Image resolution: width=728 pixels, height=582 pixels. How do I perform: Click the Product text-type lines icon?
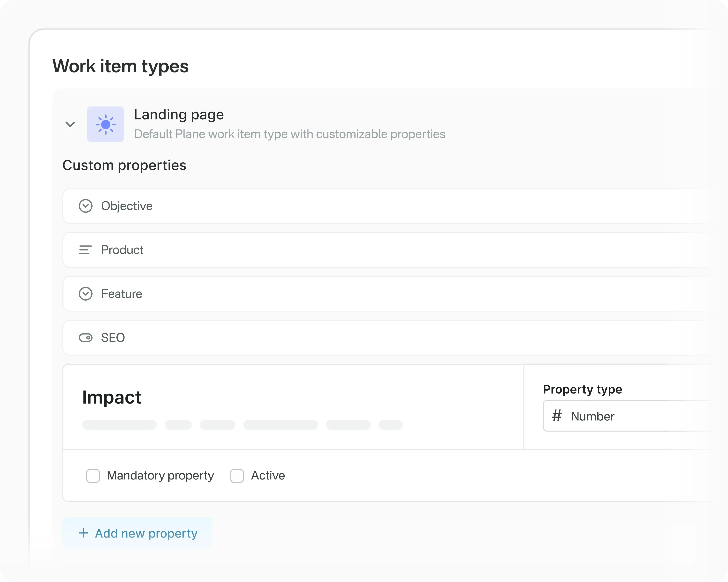[x=85, y=250]
